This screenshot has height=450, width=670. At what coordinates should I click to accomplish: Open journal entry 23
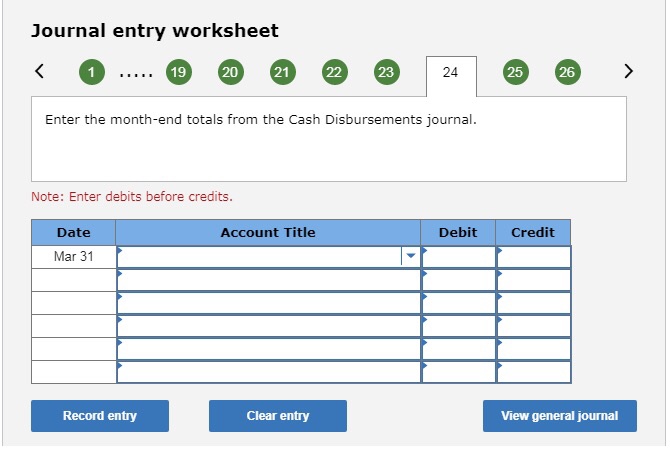tap(387, 72)
